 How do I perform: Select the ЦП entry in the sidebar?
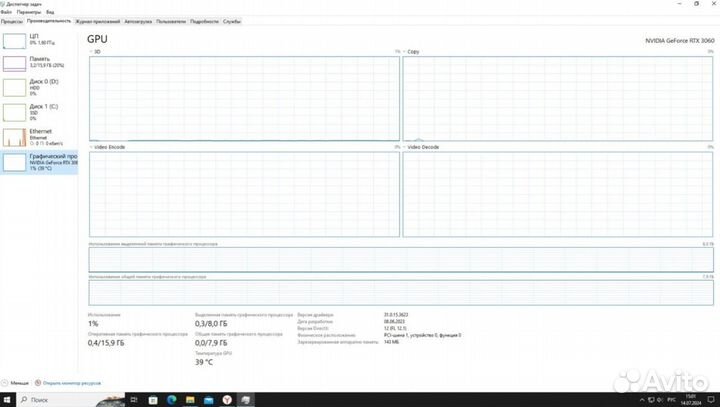(x=39, y=40)
